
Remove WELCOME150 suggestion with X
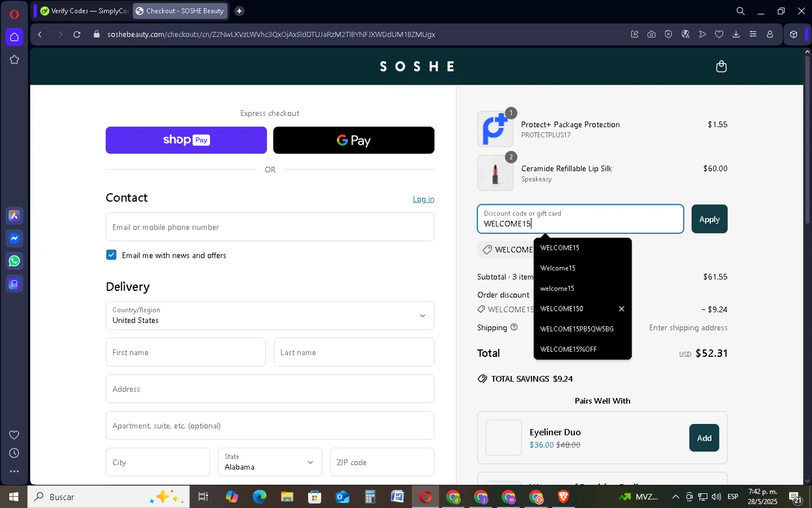(621, 309)
